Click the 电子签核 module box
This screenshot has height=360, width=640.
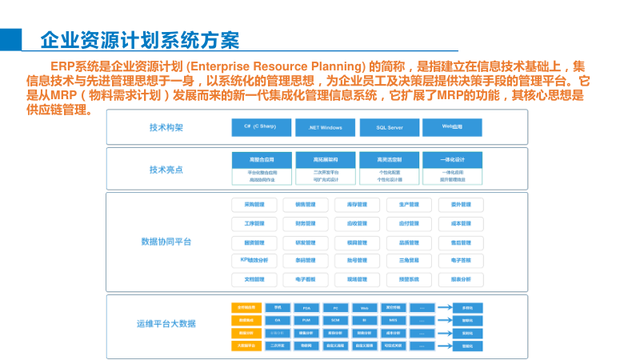coord(461,260)
